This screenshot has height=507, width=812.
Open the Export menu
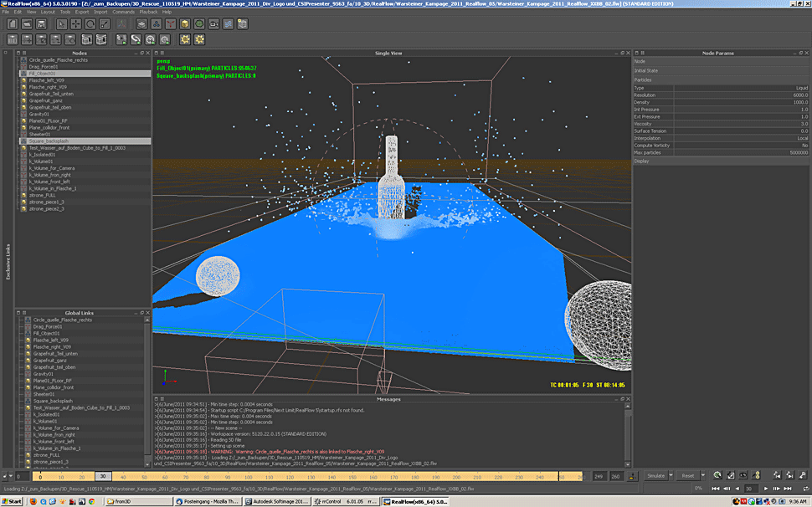pos(82,12)
